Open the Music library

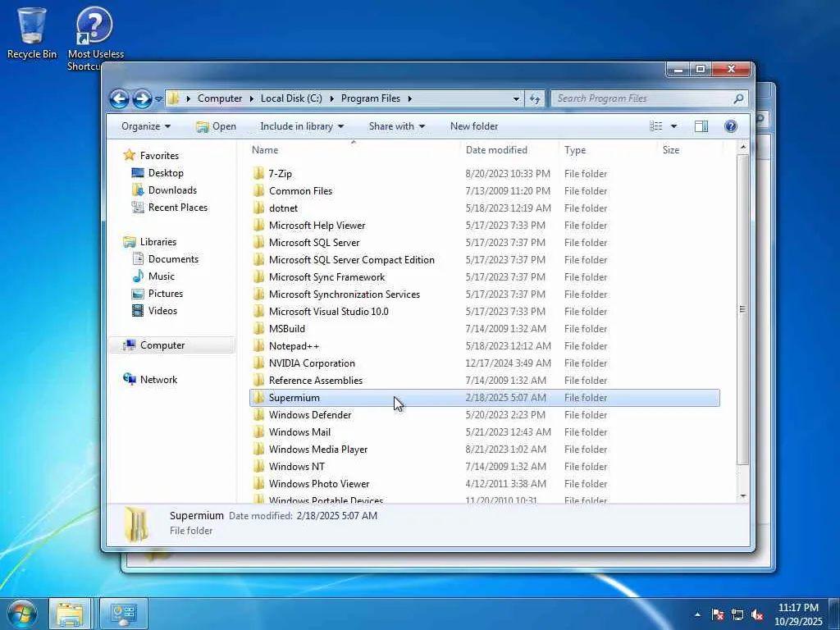pos(153,276)
